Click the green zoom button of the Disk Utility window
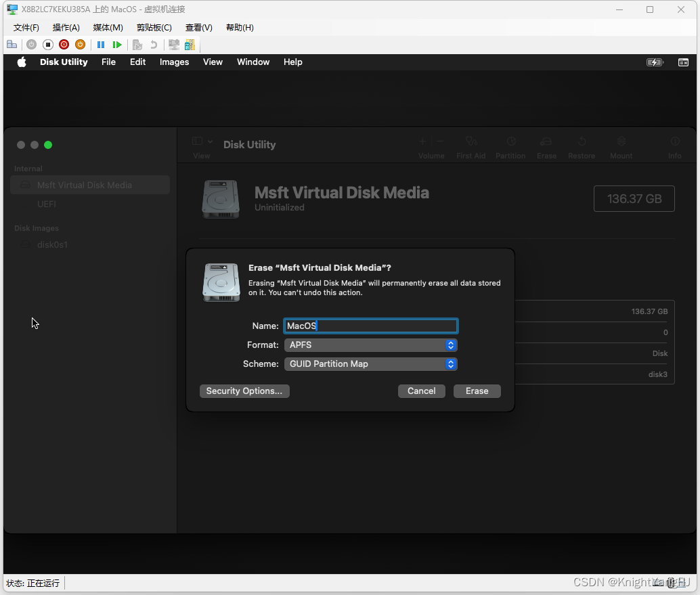 pyautogui.click(x=48, y=145)
